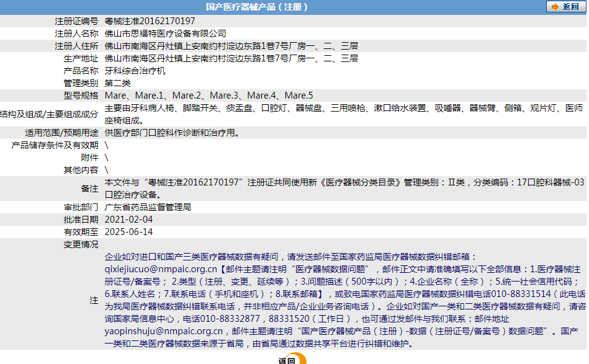This screenshot has height=364, width=589.
Task: Click email qixiejiucuo@nmpaic.org.cn in the note
Action: (161, 269)
